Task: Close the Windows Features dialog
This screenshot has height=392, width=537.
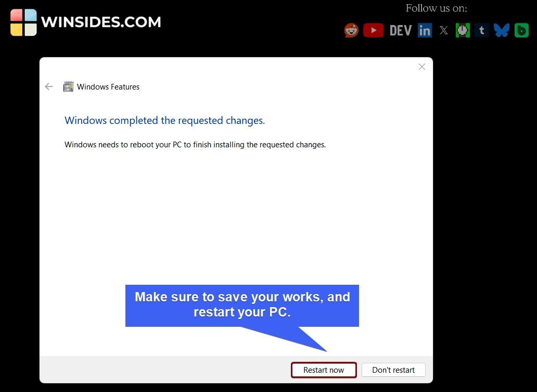Action: tap(422, 67)
